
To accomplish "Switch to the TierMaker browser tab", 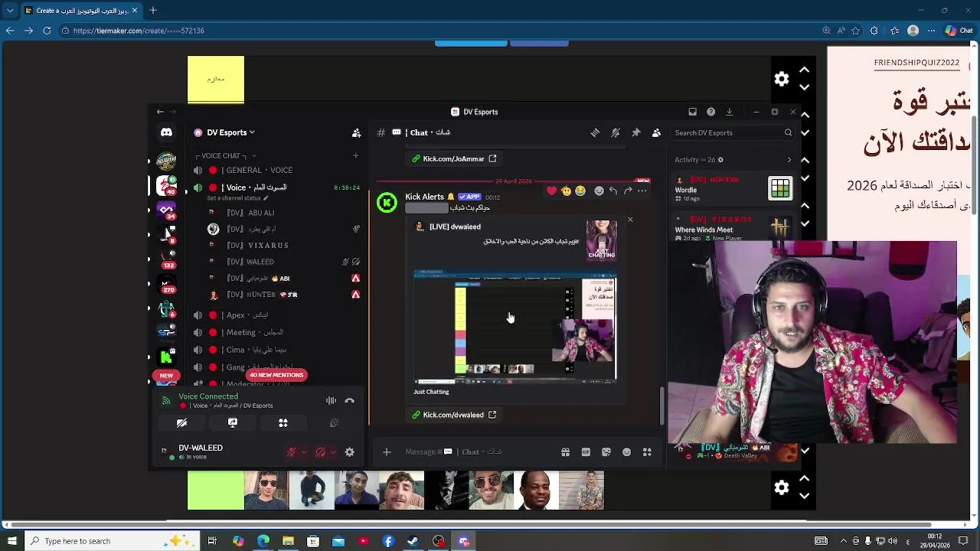I will [x=80, y=11].
